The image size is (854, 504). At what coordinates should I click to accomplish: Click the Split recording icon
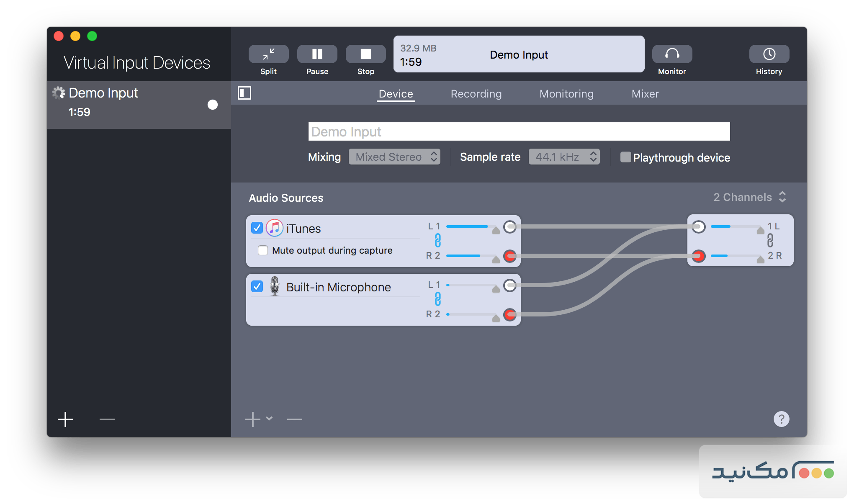click(x=268, y=54)
